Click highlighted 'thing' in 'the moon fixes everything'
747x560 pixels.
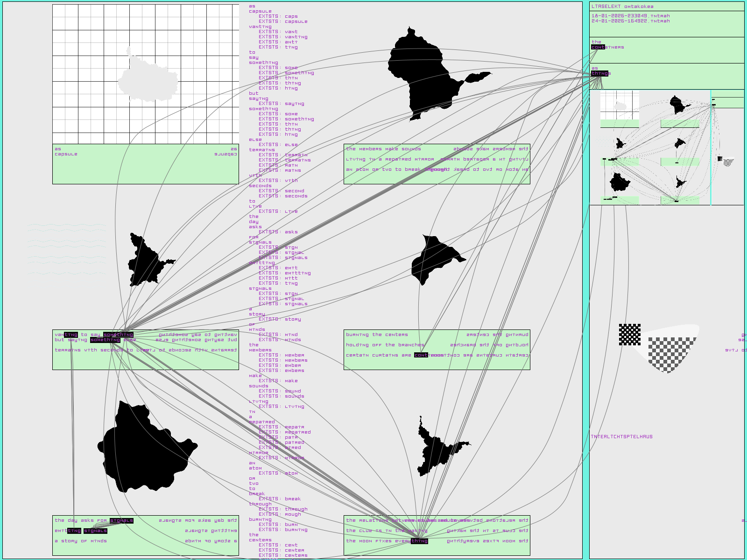pyautogui.click(x=419, y=541)
